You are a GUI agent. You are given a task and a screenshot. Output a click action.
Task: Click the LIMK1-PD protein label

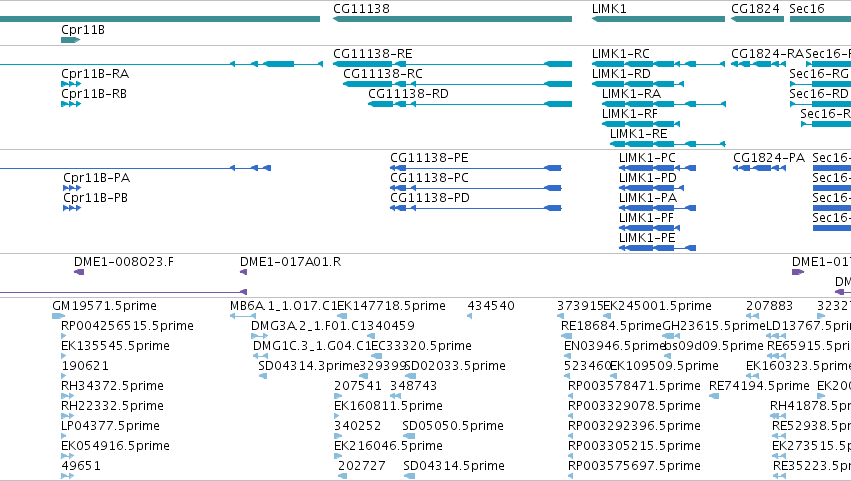pyautogui.click(x=647, y=178)
